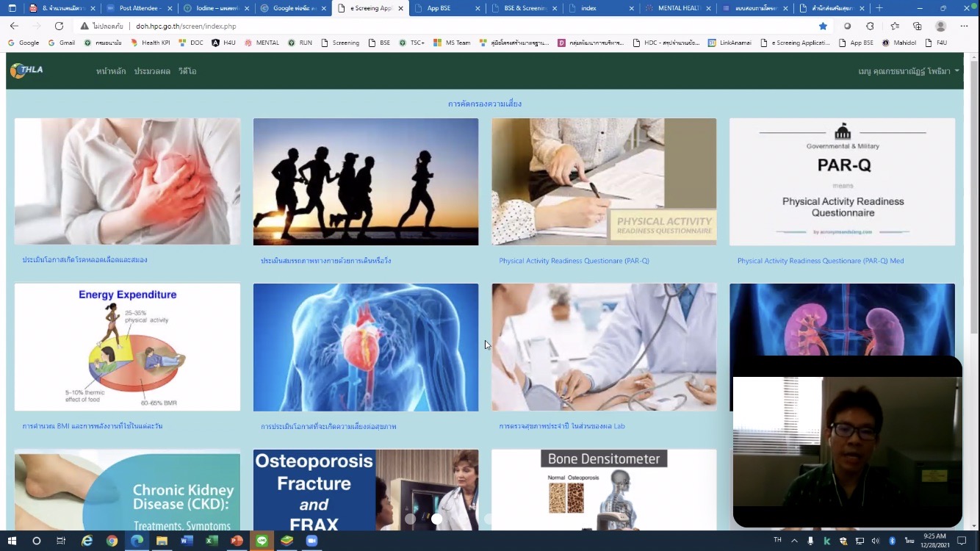Launch Zoom from the taskbar
The image size is (980, 551).
click(x=311, y=541)
